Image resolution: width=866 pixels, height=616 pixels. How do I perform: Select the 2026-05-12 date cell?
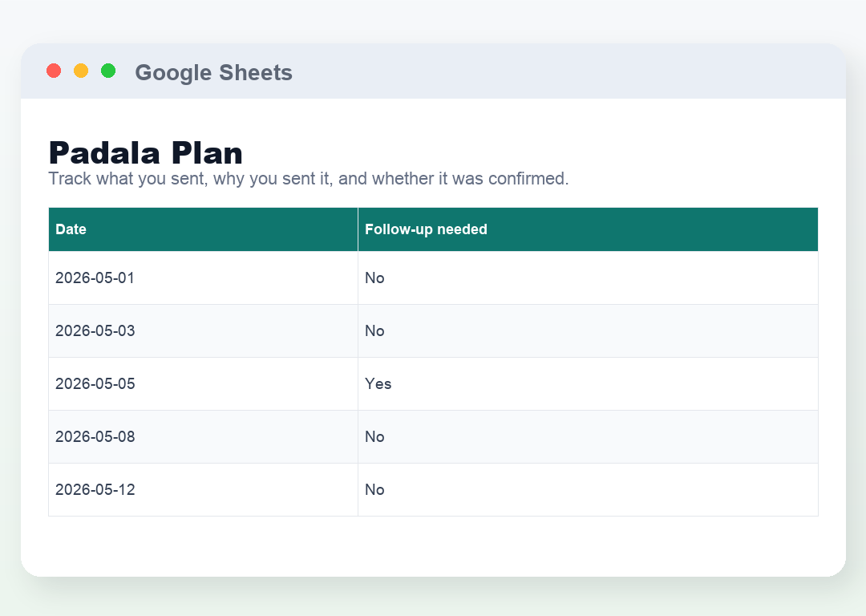203,490
